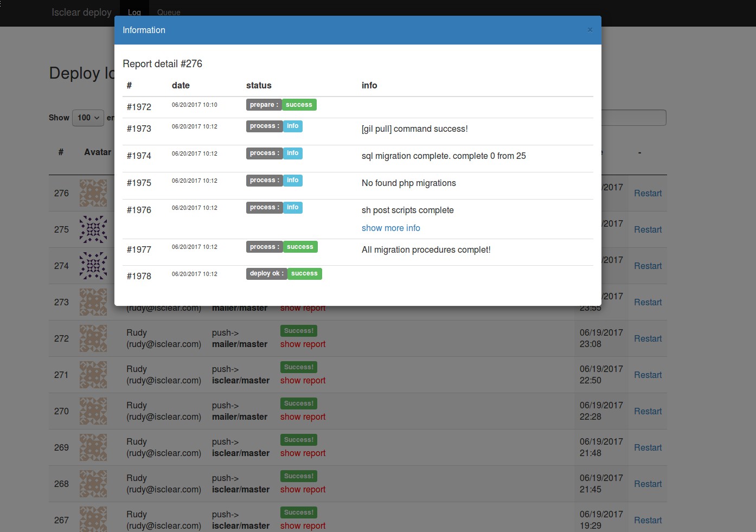Click the Avatar column header
756x532 pixels.
[98, 152]
